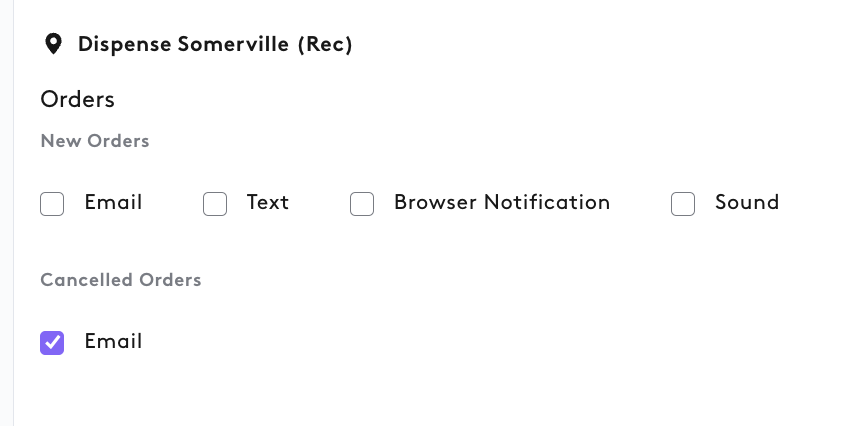Tick the Text notification checkbox
Viewport: 852px width, 426px height.
[215, 204]
